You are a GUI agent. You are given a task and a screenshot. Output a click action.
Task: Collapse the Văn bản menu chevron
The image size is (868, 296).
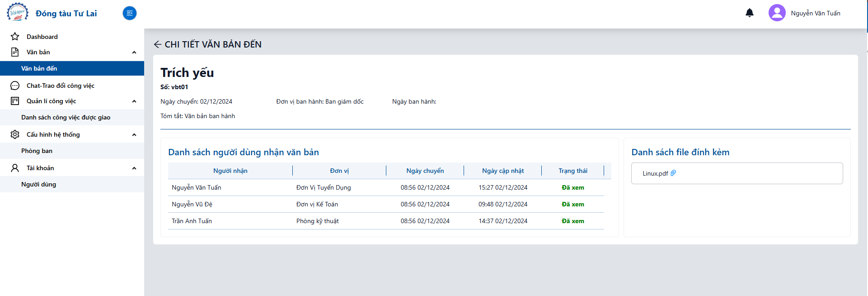coord(134,53)
